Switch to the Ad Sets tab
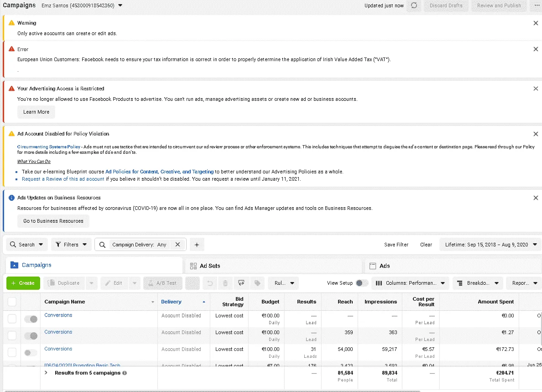 (x=274, y=266)
